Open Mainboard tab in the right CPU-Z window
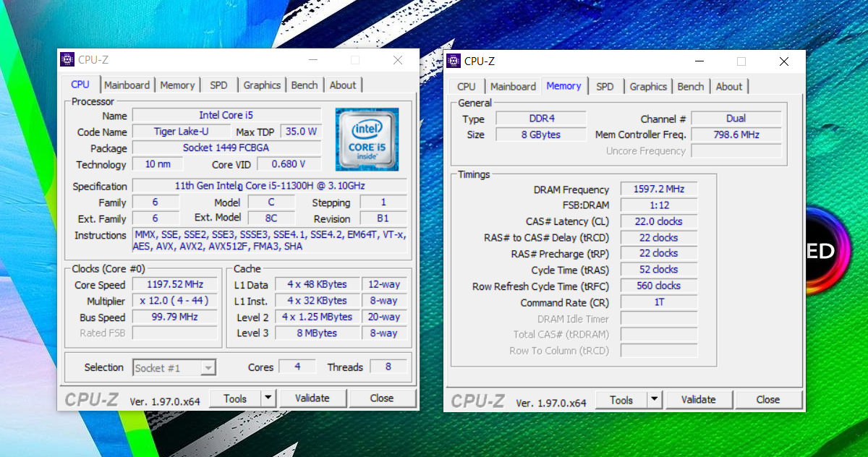 513,87
